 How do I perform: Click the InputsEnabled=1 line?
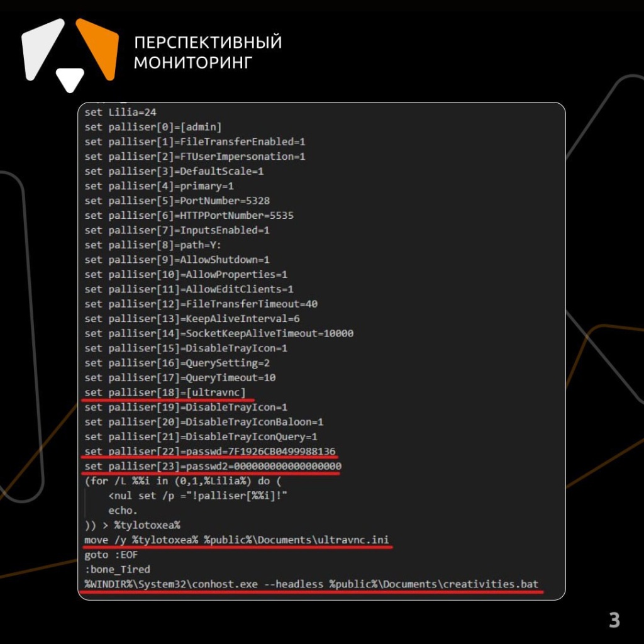coord(177,230)
